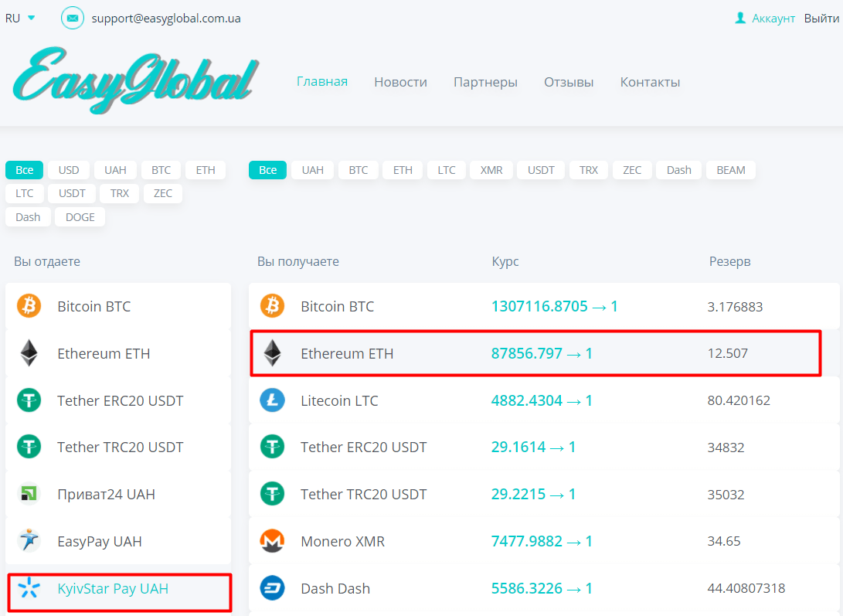Click the KyivStar Pay star icon

pos(29,589)
